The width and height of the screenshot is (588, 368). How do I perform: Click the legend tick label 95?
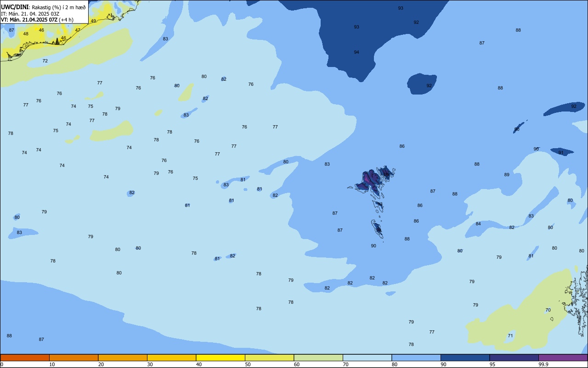tap(492, 364)
